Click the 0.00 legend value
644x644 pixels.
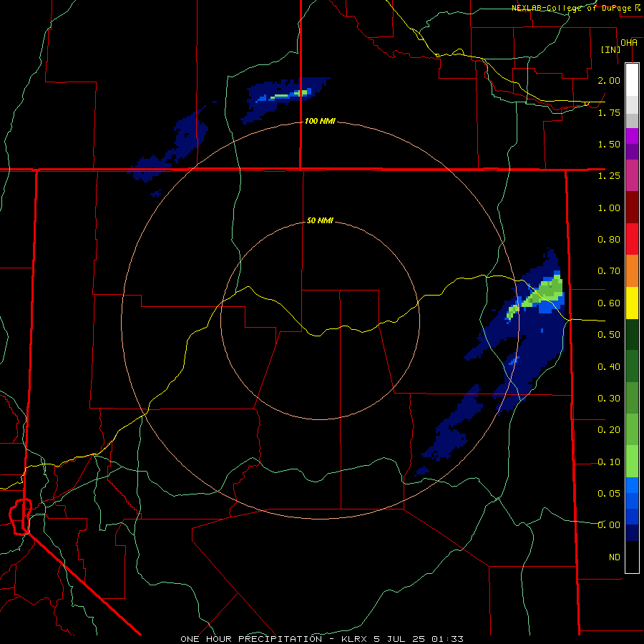point(609,525)
